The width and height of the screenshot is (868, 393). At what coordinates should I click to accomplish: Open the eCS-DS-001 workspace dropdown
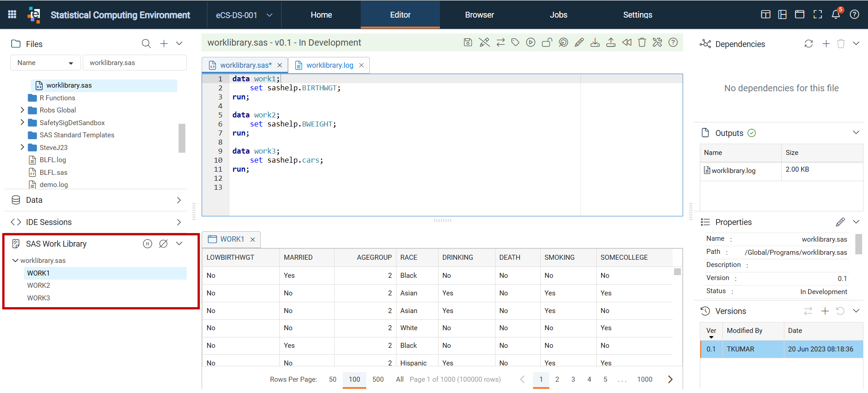pos(244,15)
